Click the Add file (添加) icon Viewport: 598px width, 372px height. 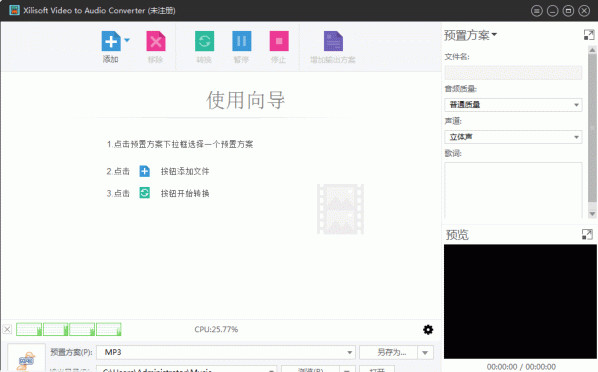111,41
